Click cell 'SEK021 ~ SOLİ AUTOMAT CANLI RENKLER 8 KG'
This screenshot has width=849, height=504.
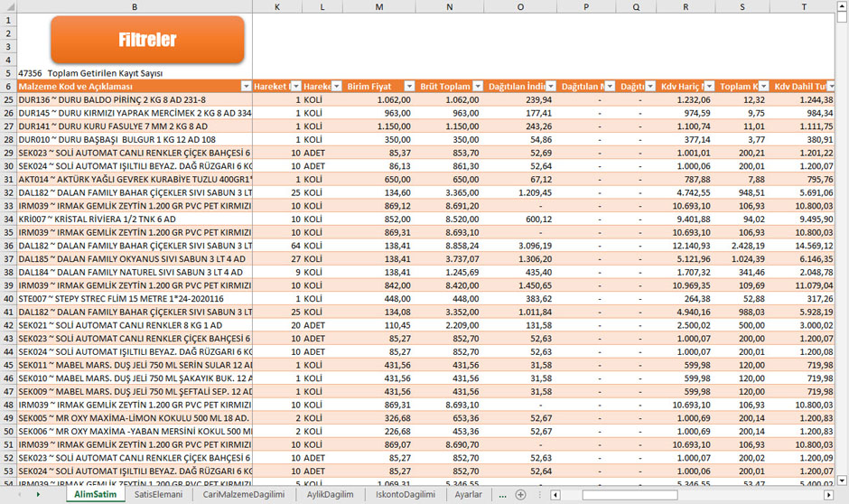tap(135, 325)
